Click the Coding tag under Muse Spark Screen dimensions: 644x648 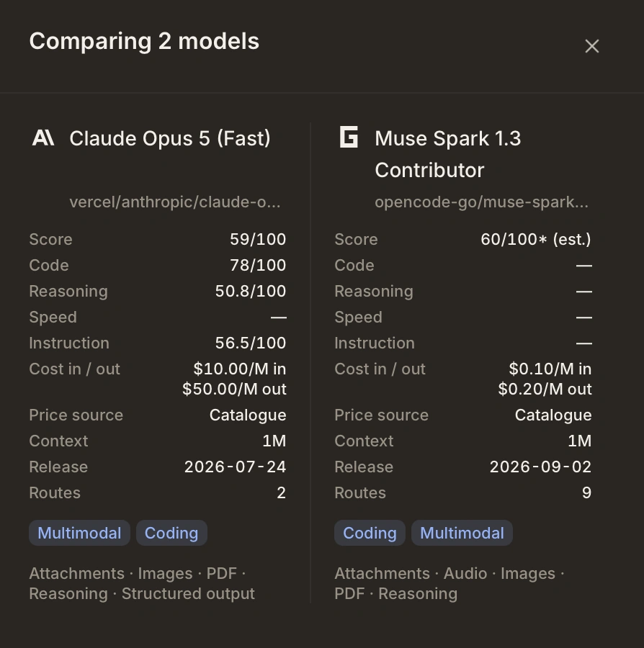pyautogui.click(x=370, y=533)
